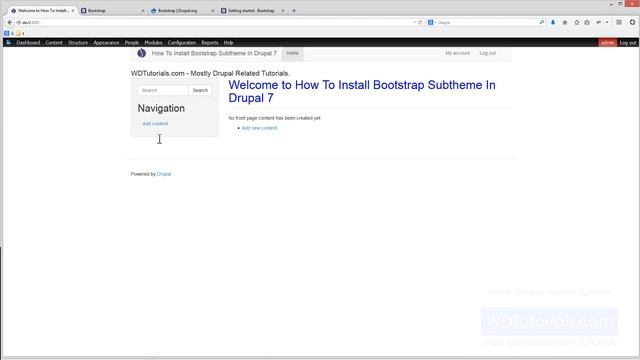Follow the Powered by Drupal link

164,174
